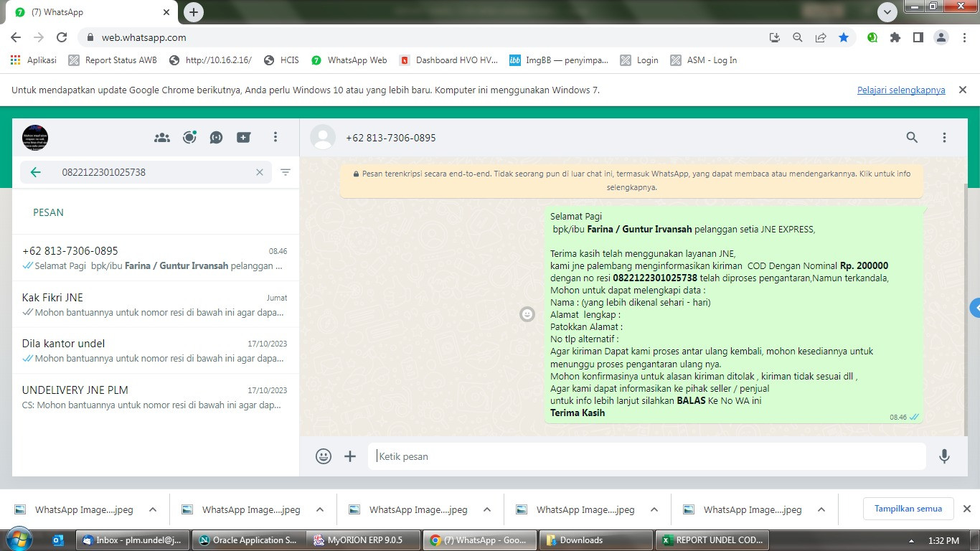Switch to REPORT UNDEL COD Excel taskbar window
The image size is (980, 551).
pos(712,540)
